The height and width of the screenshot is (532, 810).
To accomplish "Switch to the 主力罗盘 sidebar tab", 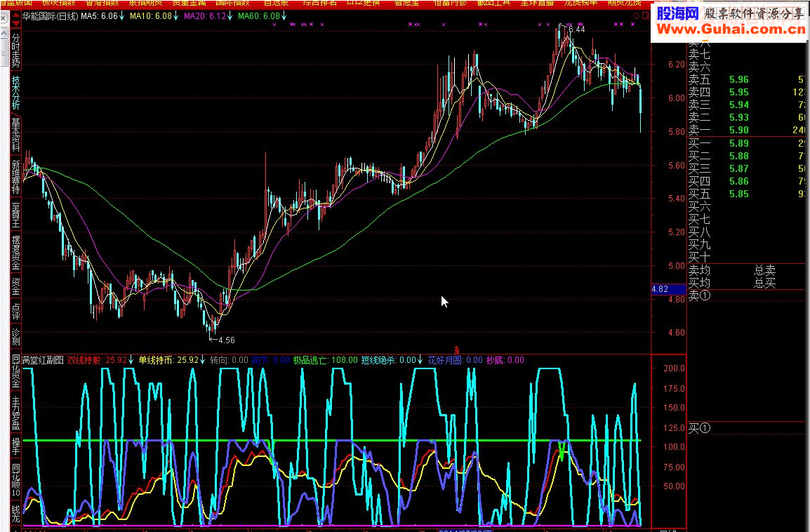I will point(16,413).
